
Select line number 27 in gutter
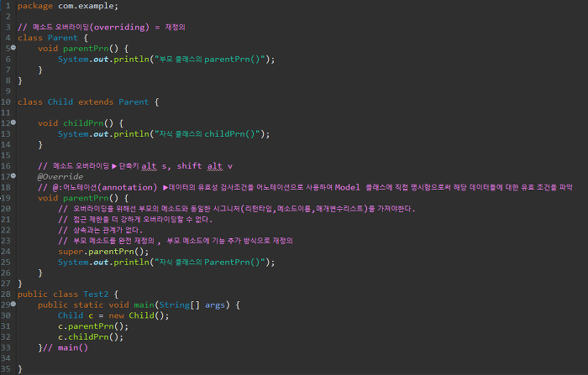[6, 284]
